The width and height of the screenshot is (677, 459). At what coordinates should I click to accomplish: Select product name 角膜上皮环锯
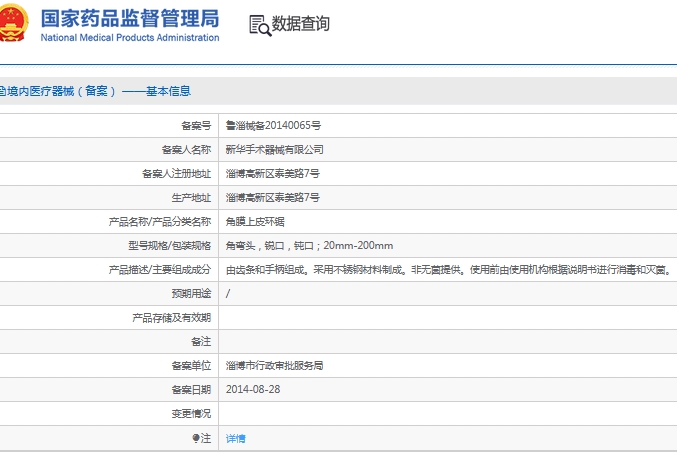coord(255,222)
